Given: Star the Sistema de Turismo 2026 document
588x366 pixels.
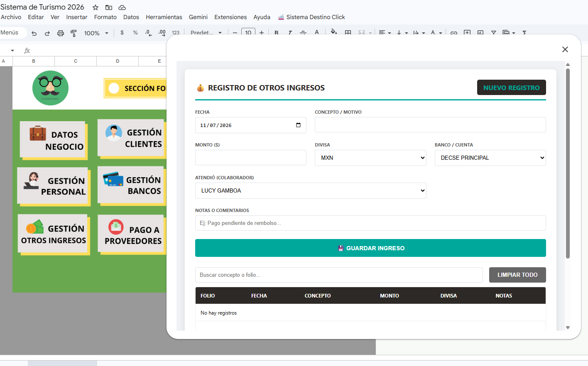Looking at the screenshot, I should point(96,7).
